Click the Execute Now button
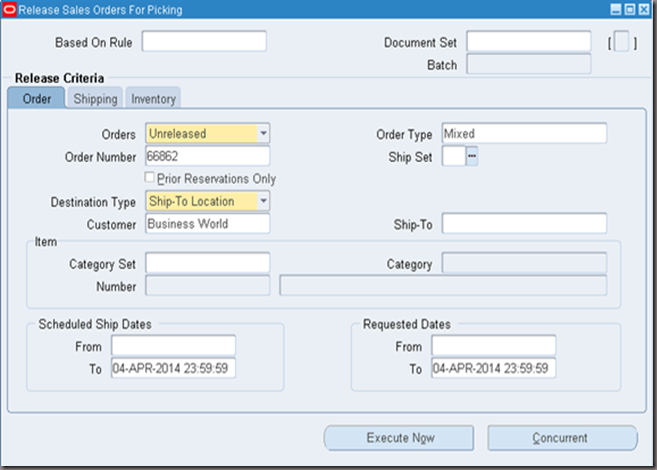The width and height of the screenshot is (657, 470). click(399, 438)
